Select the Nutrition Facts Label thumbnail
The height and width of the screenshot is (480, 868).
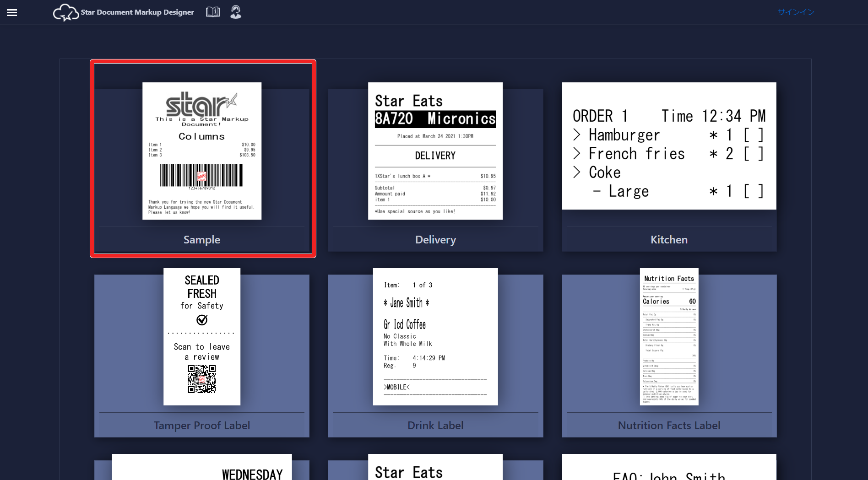pos(669,337)
